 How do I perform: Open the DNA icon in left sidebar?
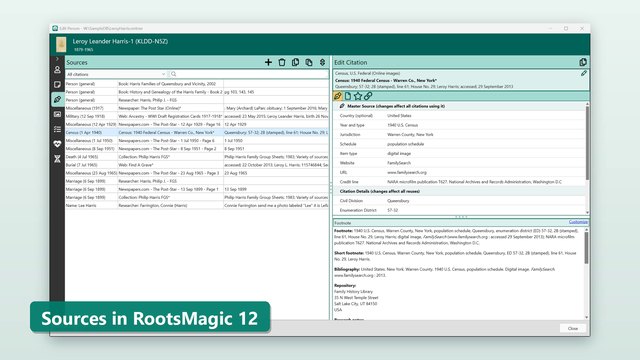[58, 159]
